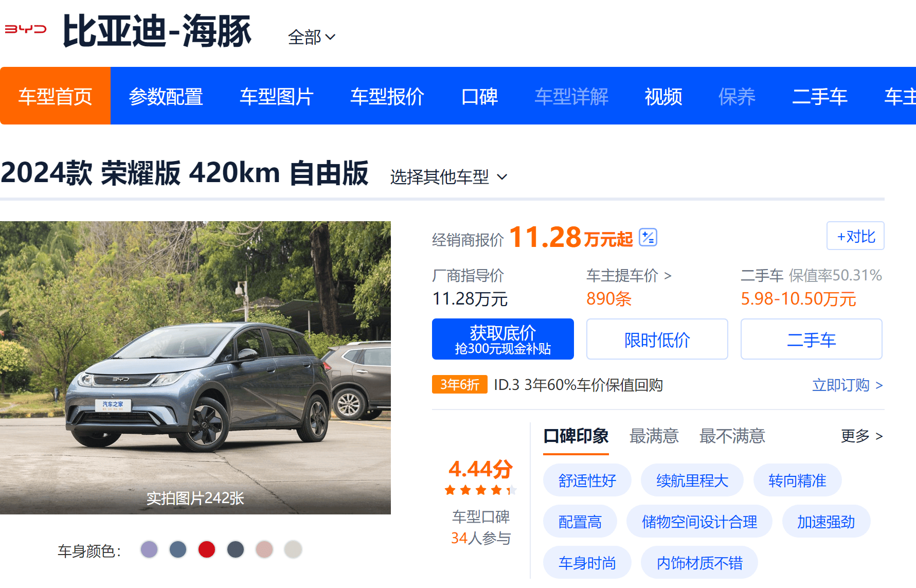The image size is (916, 588).
Task: Select the 口碑 navigation tab
Action: tap(479, 96)
